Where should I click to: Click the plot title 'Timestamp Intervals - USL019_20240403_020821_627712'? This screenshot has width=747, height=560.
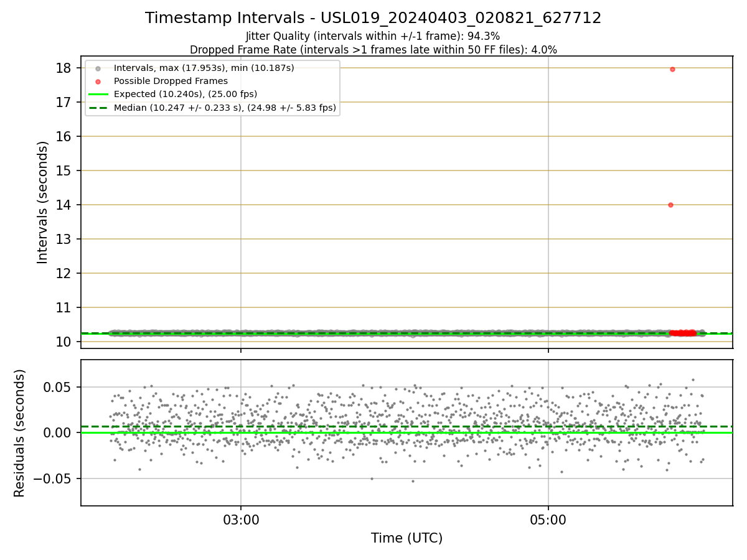tap(374, 18)
